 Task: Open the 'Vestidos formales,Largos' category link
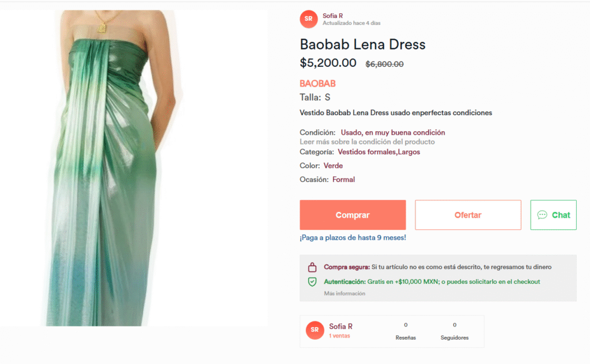(379, 152)
